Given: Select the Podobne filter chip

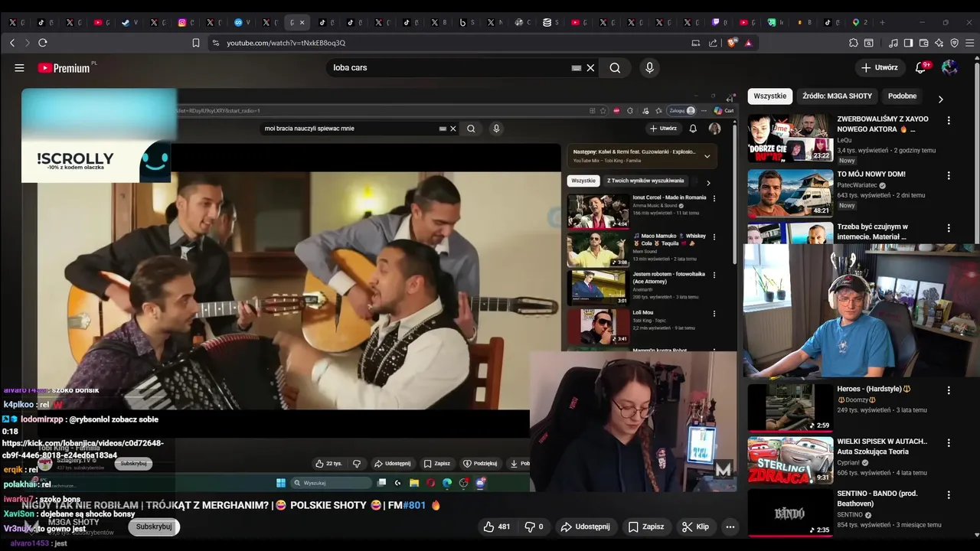Looking at the screenshot, I should pos(902,96).
